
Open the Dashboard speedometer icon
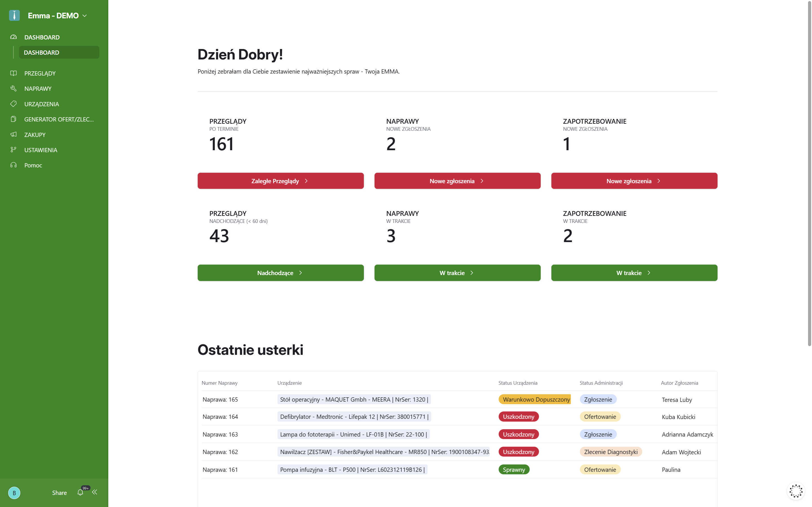14,37
